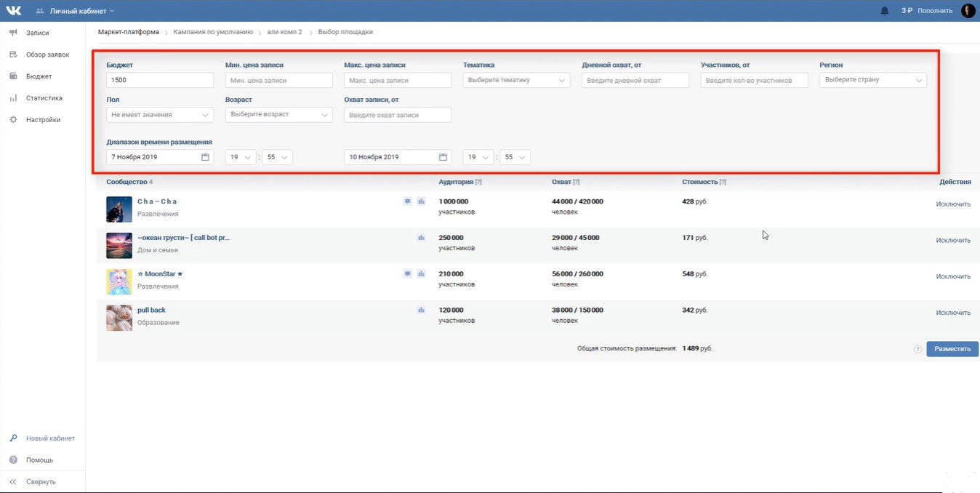Click the help question mark near Разместить
This screenshot has height=493, width=980.
click(917, 349)
